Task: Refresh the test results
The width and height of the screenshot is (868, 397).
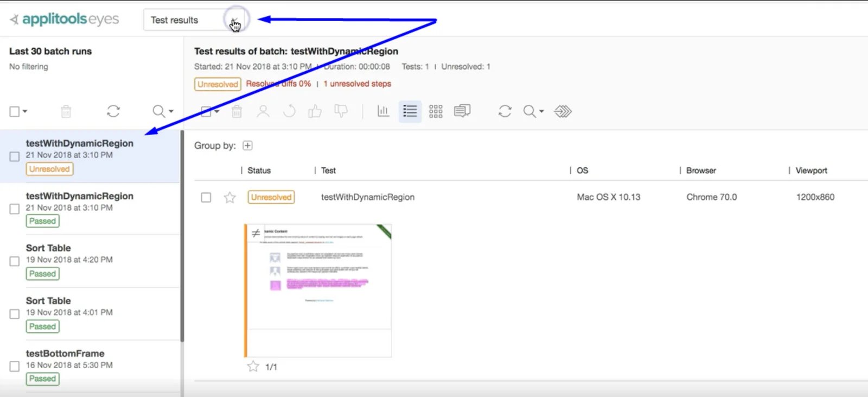Action: click(x=505, y=111)
